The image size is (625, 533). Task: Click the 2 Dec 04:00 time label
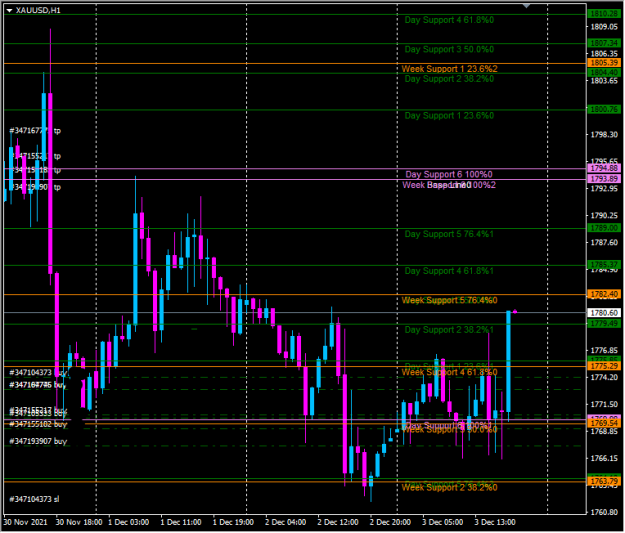(285, 522)
